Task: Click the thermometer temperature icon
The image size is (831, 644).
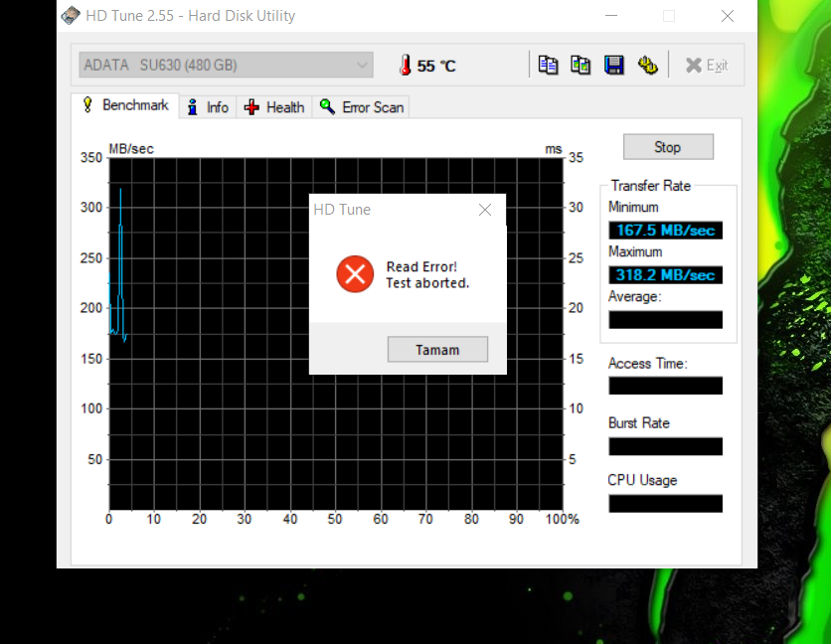Action: pyautogui.click(x=405, y=66)
